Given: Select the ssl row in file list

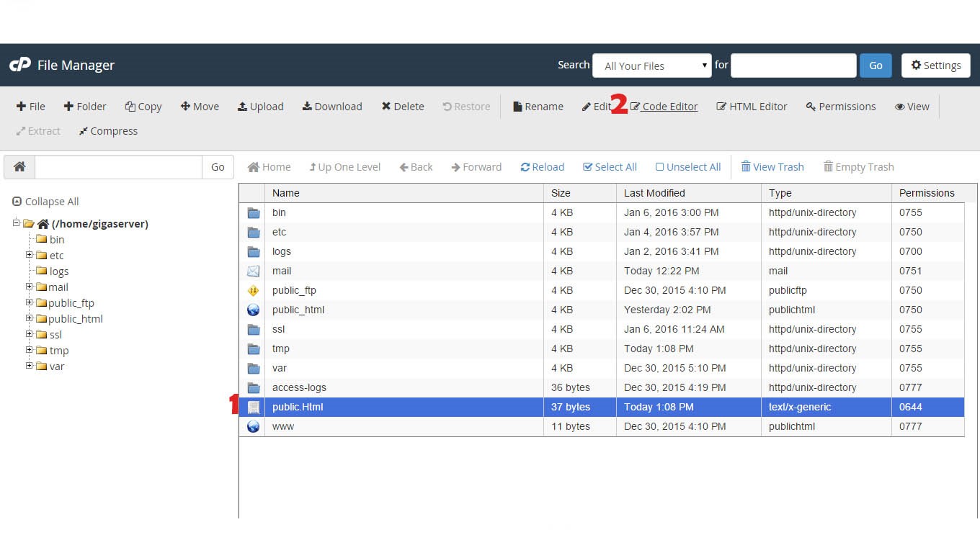Looking at the screenshot, I should click(x=602, y=329).
